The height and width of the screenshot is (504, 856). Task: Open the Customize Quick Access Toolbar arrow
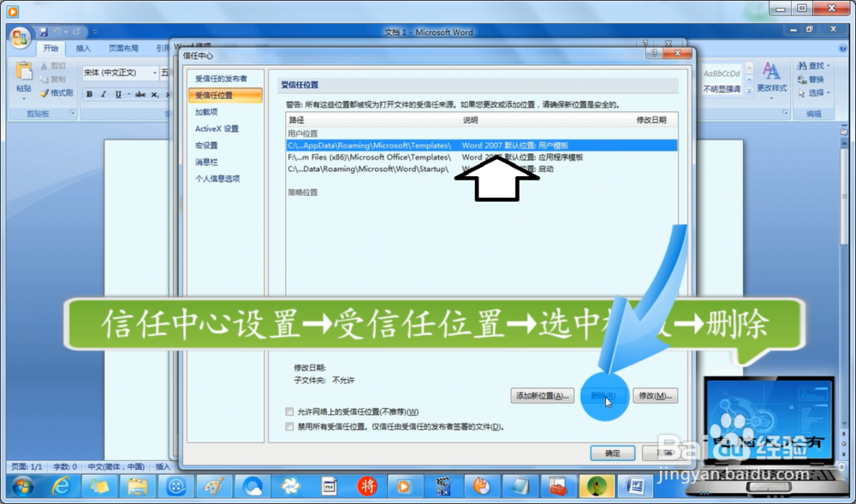(95, 33)
